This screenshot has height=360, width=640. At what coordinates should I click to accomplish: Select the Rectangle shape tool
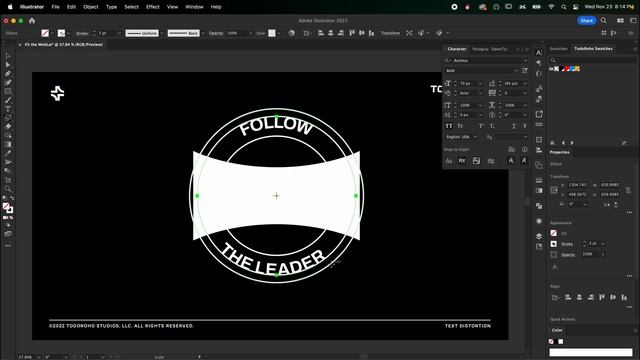click(x=8, y=91)
